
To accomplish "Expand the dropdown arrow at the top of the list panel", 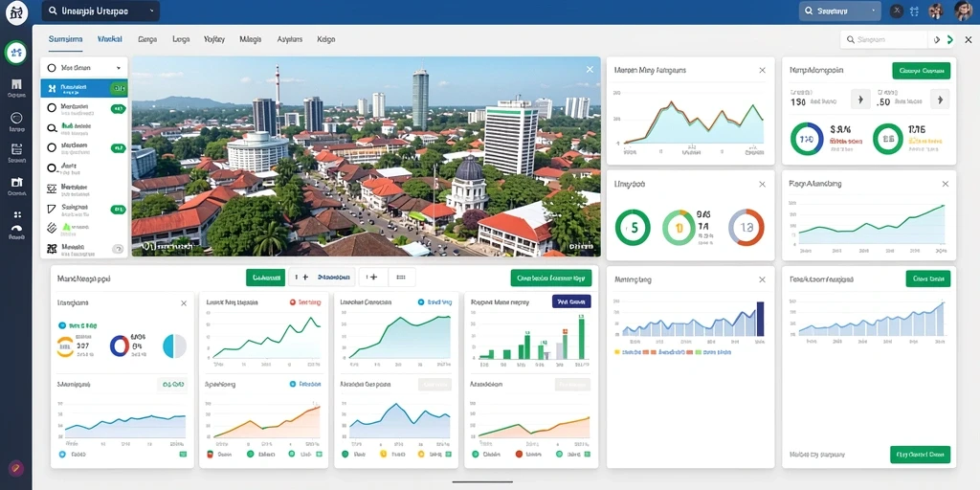I will pyautogui.click(x=118, y=68).
